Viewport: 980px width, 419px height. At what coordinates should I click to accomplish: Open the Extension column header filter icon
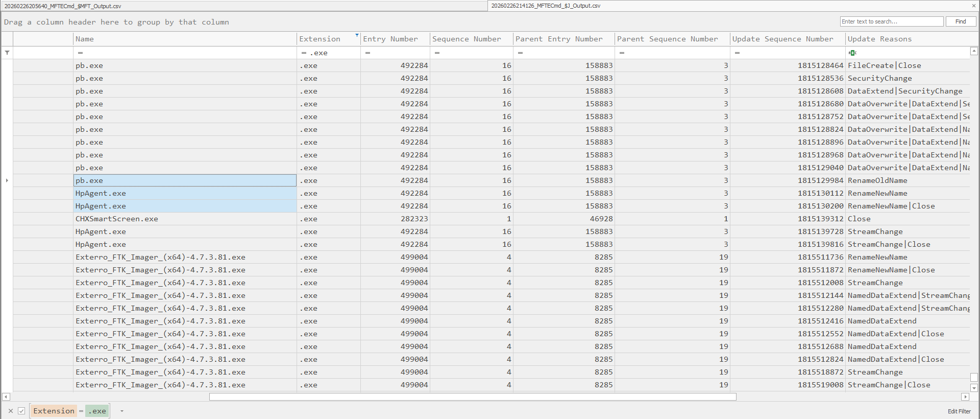357,35
